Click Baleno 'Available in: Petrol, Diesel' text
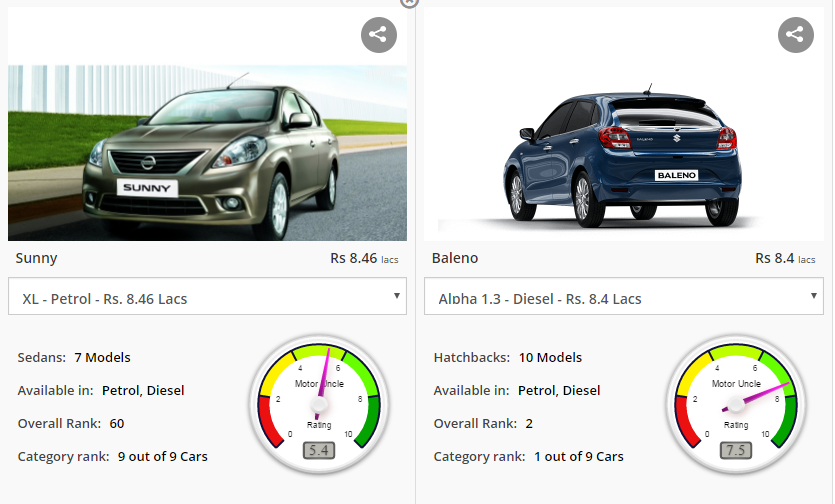Viewport: 835px width, 504px height. (x=517, y=391)
